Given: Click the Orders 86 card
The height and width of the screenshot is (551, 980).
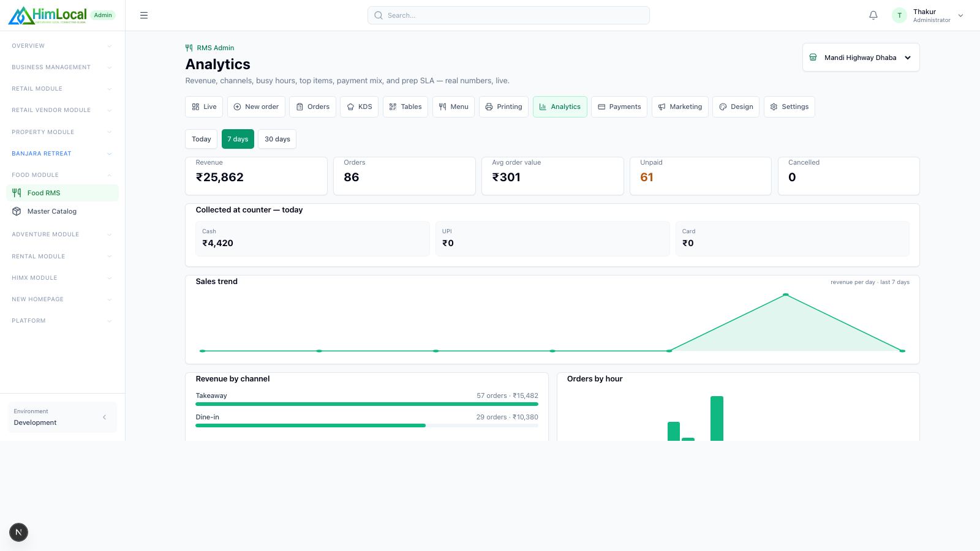Looking at the screenshot, I should click(404, 176).
